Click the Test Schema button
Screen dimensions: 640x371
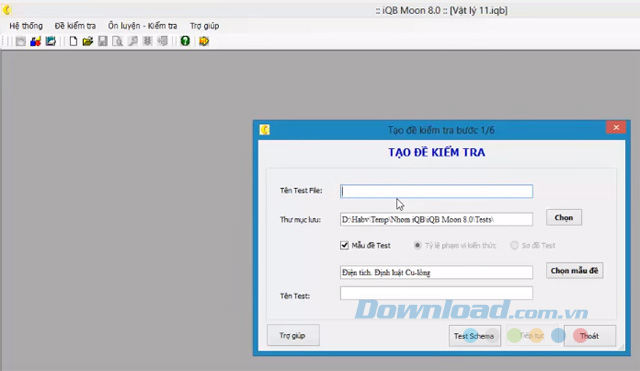474,336
